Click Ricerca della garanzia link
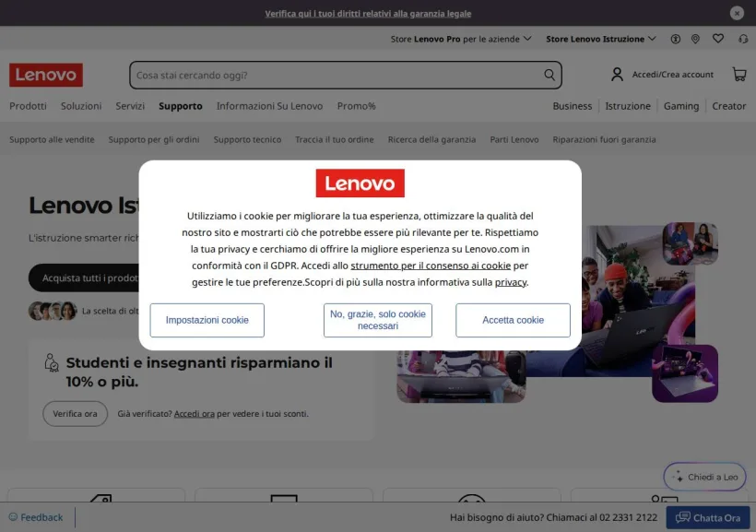Viewport: 756px width, 532px height. tap(431, 139)
